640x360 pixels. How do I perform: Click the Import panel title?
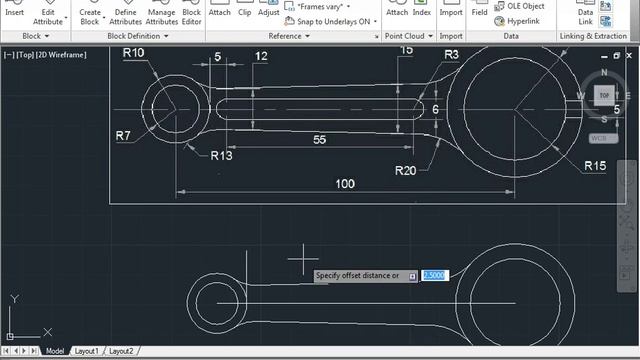coord(451,36)
